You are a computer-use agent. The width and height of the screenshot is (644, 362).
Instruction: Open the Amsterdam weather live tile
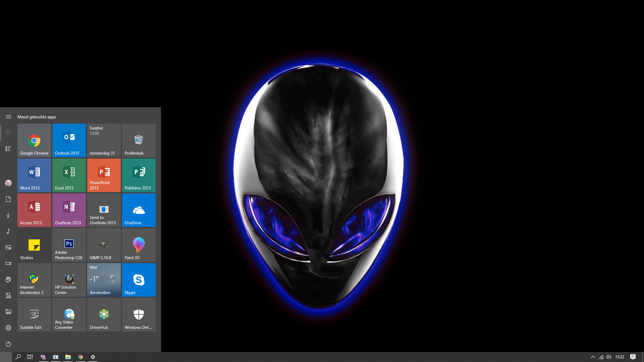[x=104, y=280]
